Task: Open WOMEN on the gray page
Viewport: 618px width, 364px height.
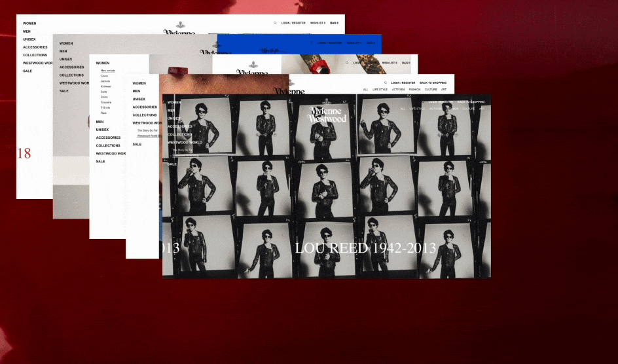Action: 66,43
